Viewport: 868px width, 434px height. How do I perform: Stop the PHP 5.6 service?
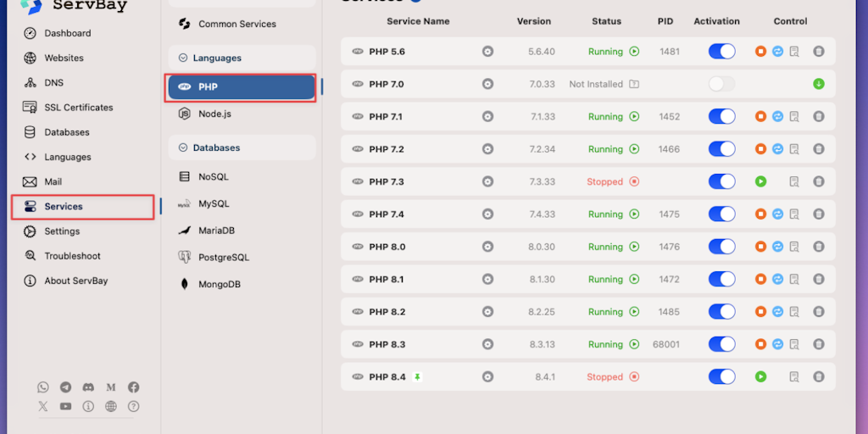pos(760,52)
